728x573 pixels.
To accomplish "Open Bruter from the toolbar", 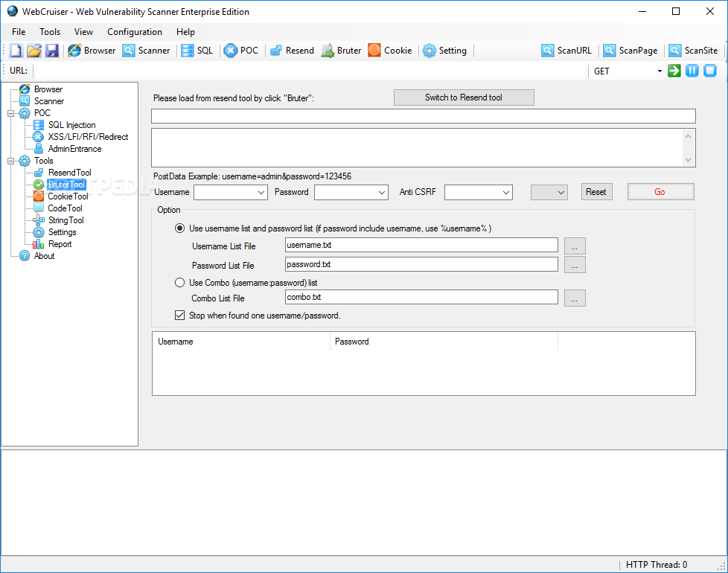I will tap(341, 51).
